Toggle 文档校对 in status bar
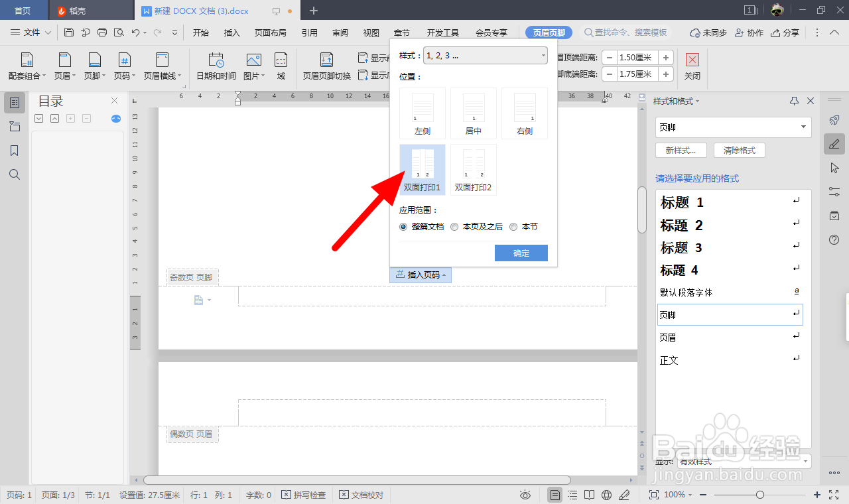Viewport: 849px width, 504px height. tap(361, 495)
